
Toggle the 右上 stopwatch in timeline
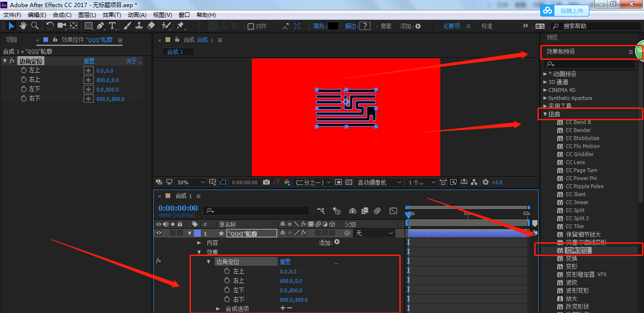click(227, 280)
